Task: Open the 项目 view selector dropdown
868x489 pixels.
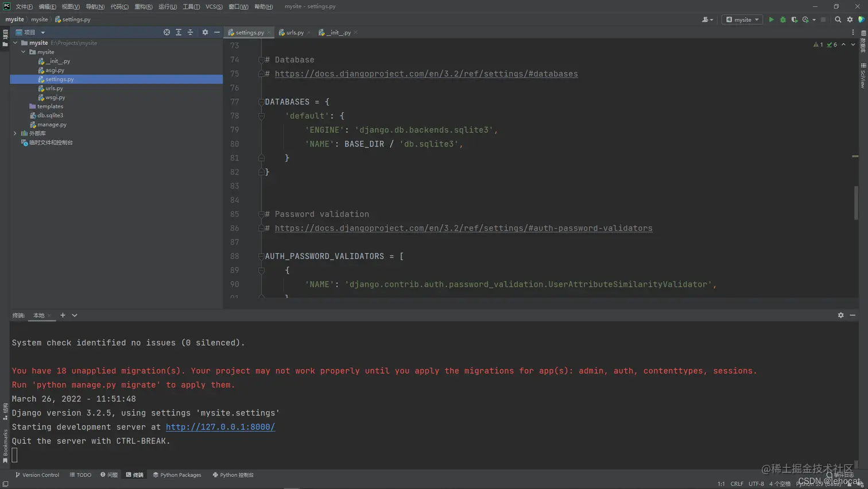Action: click(30, 33)
